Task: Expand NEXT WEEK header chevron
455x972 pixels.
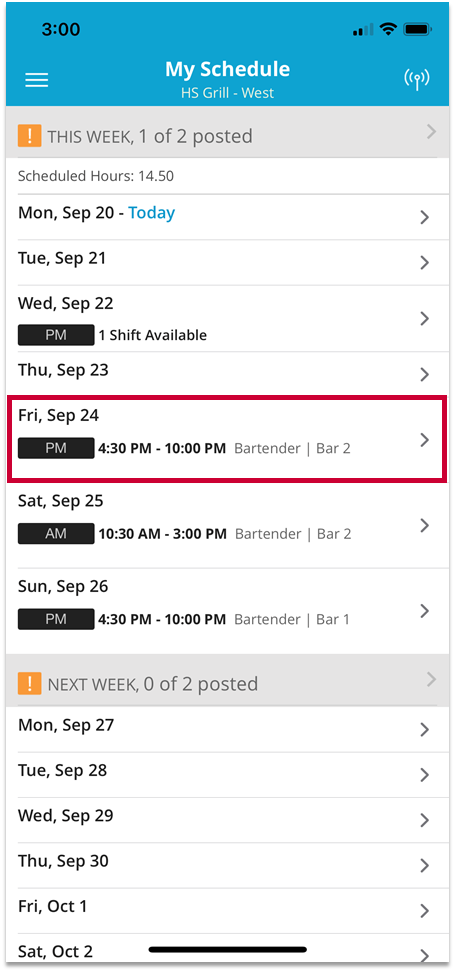Action: click(431, 680)
